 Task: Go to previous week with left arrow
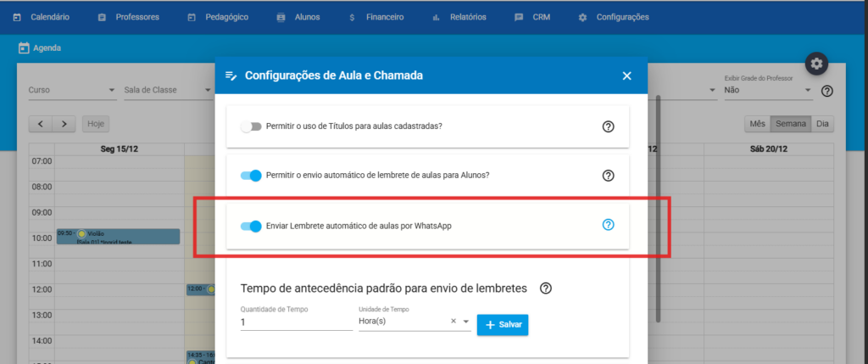pos(41,124)
